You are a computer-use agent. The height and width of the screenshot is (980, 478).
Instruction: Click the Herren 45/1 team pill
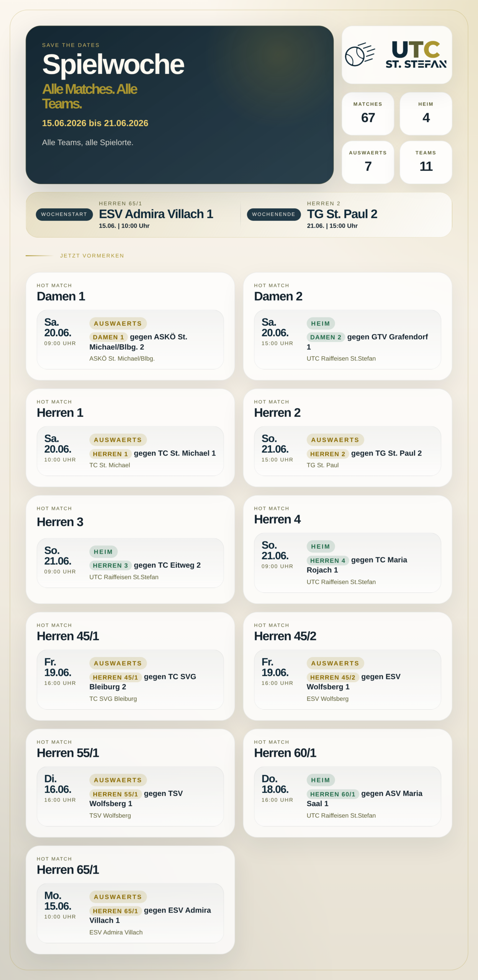[115, 677]
